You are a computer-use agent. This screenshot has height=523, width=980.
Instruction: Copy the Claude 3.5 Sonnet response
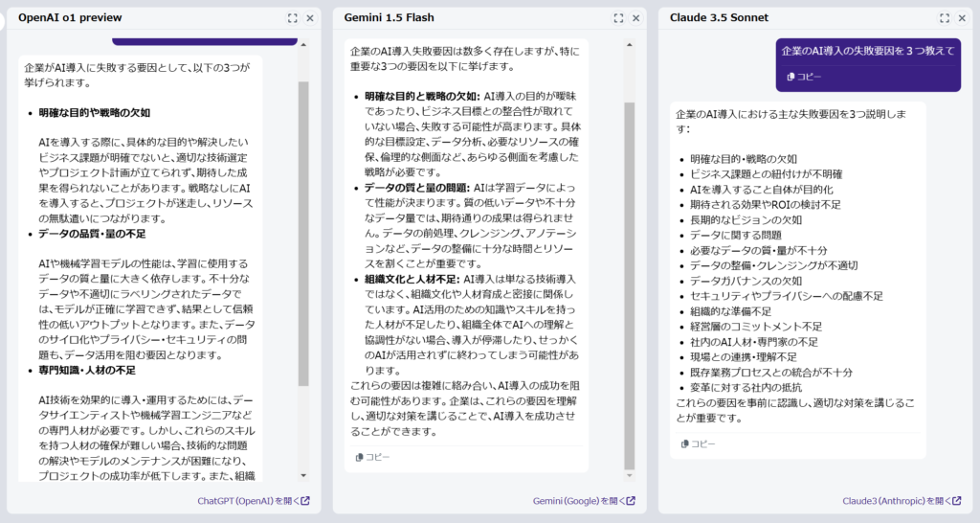point(698,443)
